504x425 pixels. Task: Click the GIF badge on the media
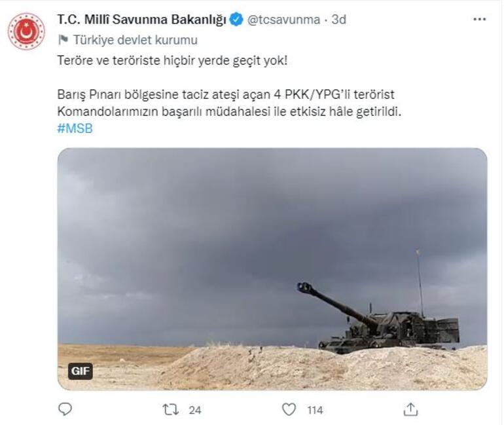[x=81, y=371]
